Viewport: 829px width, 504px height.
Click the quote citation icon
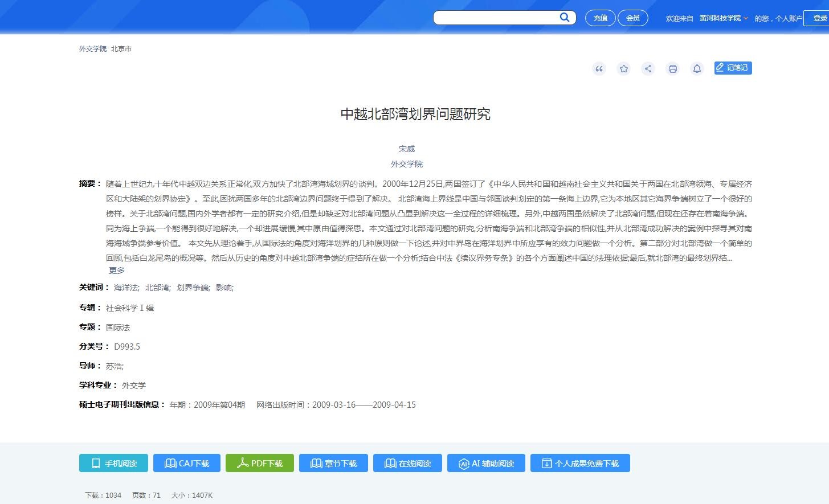(x=599, y=69)
